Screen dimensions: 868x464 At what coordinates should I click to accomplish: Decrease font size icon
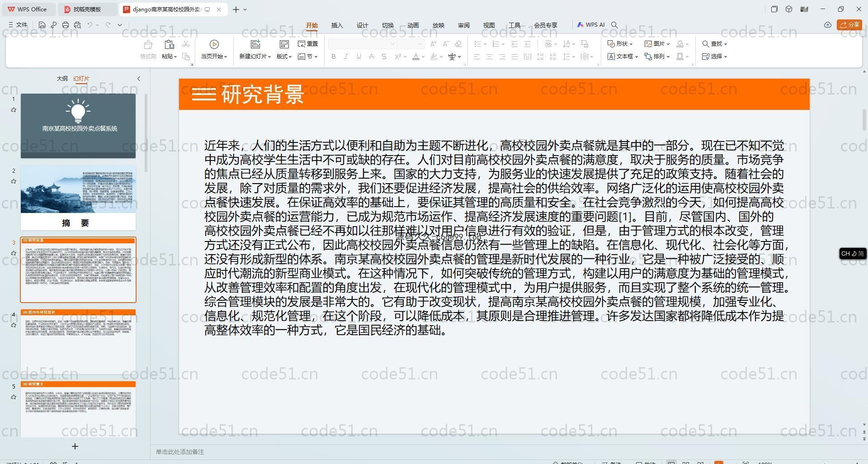coord(446,44)
